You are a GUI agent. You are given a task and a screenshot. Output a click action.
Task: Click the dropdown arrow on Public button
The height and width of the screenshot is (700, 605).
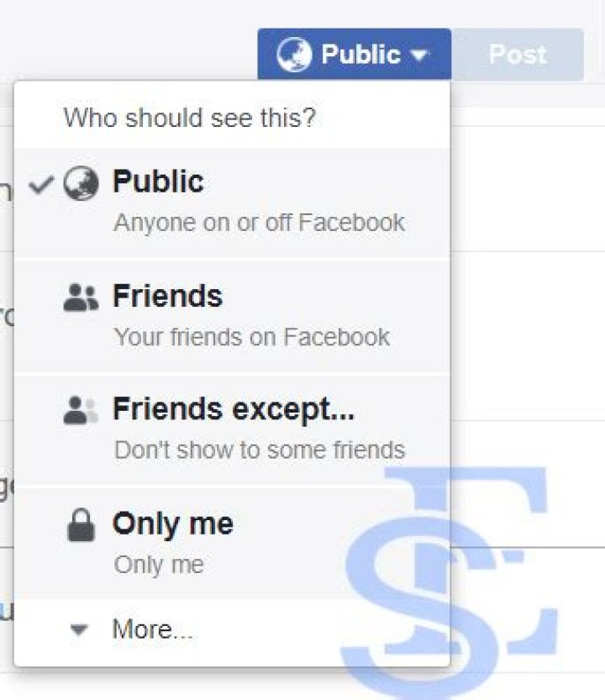click(x=418, y=55)
